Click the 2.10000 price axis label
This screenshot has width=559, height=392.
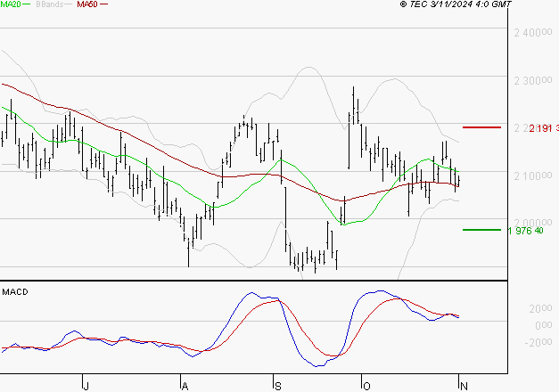[x=532, y=176]
